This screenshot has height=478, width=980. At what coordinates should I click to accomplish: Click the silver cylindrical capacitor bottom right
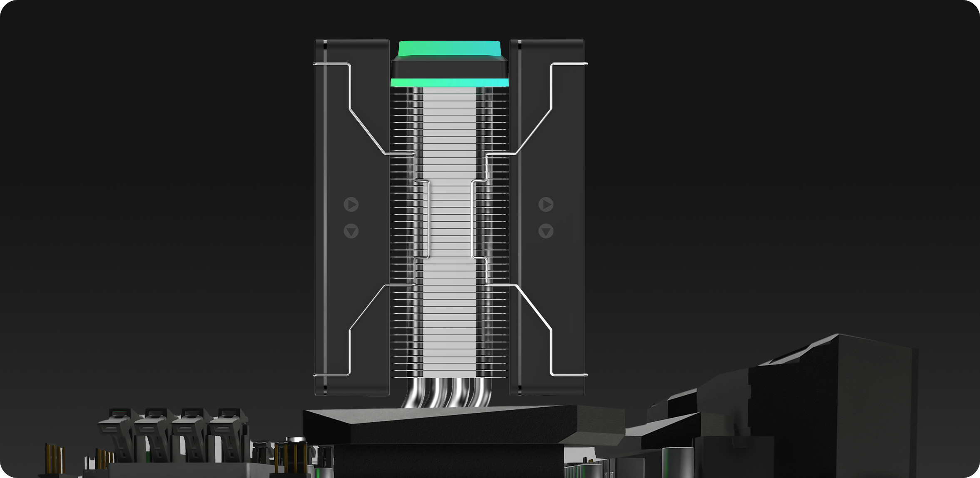pyautogui.click(x=677, y=462)
